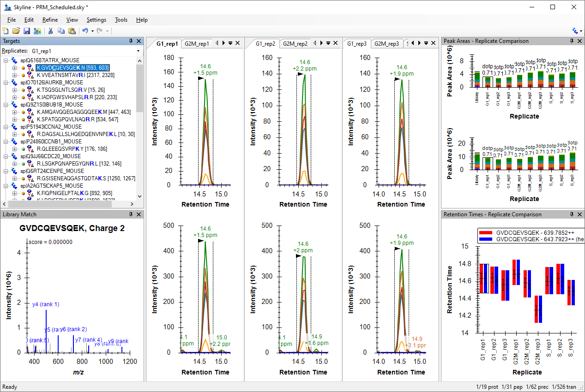Open the redo history dropdown arrow
The height and width of the screenshot is (392, 585).
click(107, 31)
